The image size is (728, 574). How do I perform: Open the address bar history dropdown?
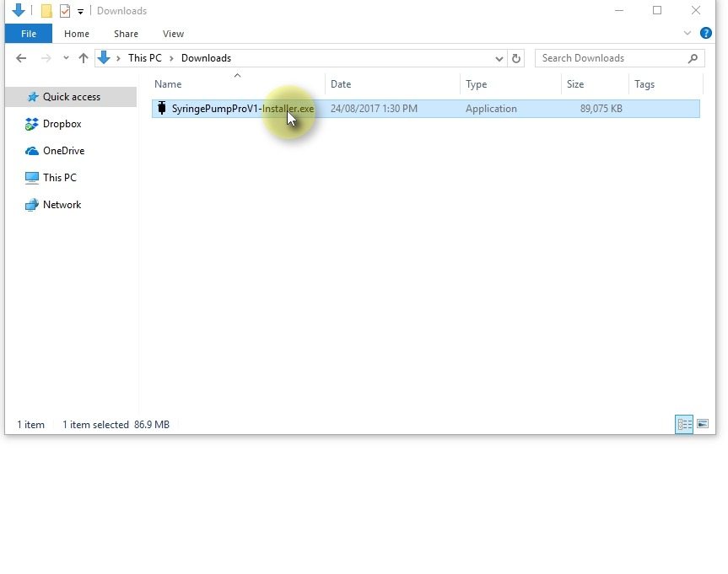tap(499, 58)
